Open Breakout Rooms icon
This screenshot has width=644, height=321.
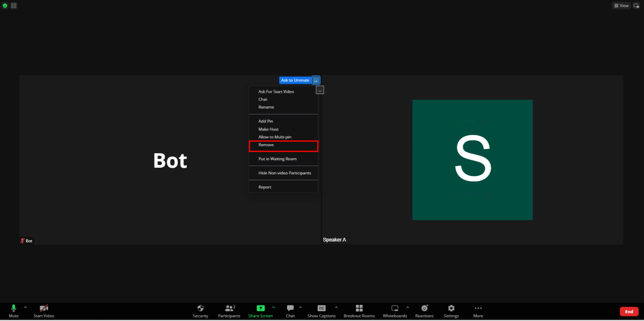click(x=359, y=308)
